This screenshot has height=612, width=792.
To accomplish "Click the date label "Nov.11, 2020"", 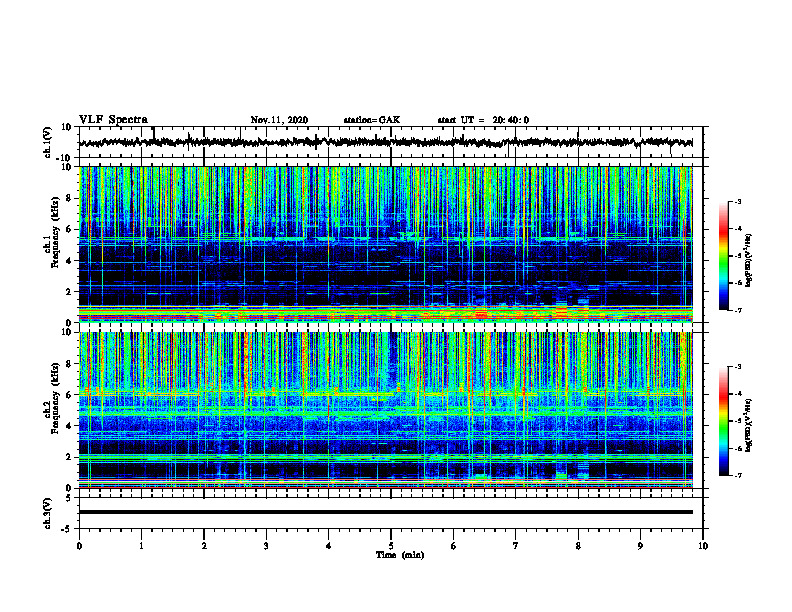I will 279,120.
